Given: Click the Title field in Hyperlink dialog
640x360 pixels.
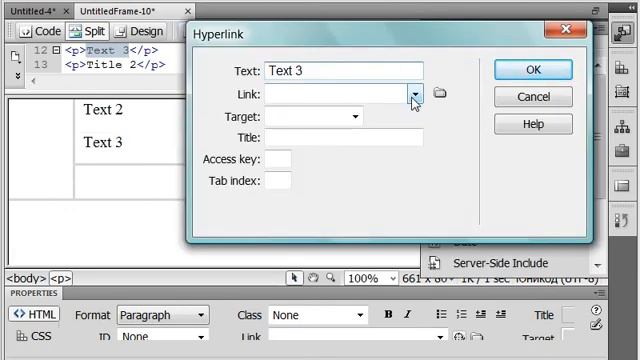Looking at the screenshot, I should pyautogui.click(x=344, y=138).
